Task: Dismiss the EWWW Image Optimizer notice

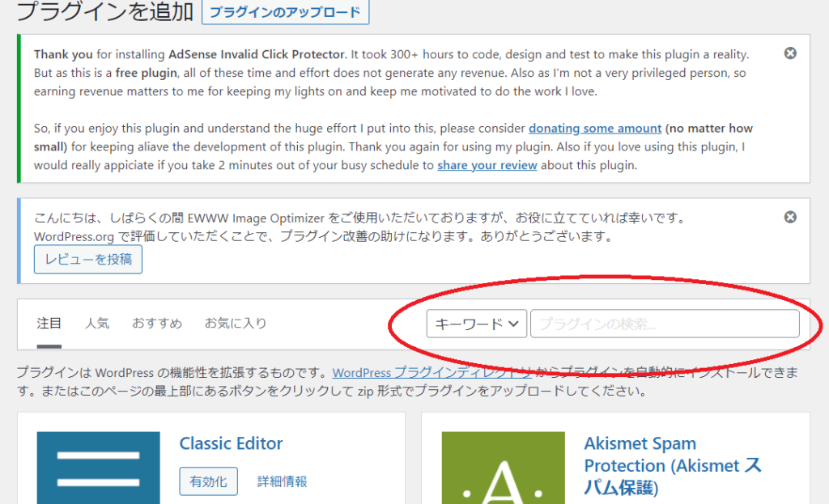Action: click(x=790, y=217)
